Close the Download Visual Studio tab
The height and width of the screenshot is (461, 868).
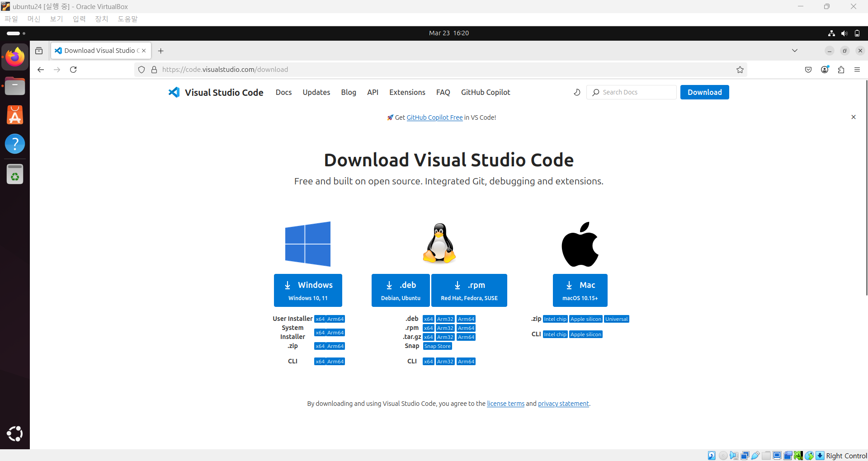[144, 51]
